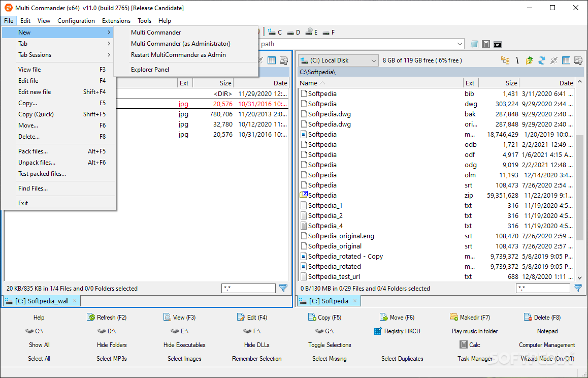Click Copy (F5) button
The height and width of the screenshot is (378, 588).
325,318
